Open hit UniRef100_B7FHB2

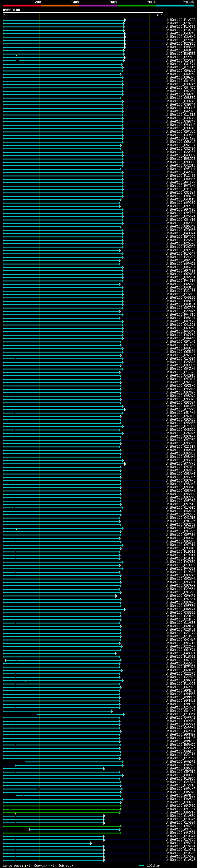tap(180, 426)
